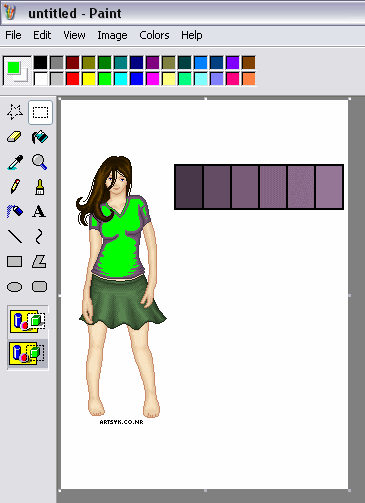Select the Curve tool

click(x=39, y=236)
